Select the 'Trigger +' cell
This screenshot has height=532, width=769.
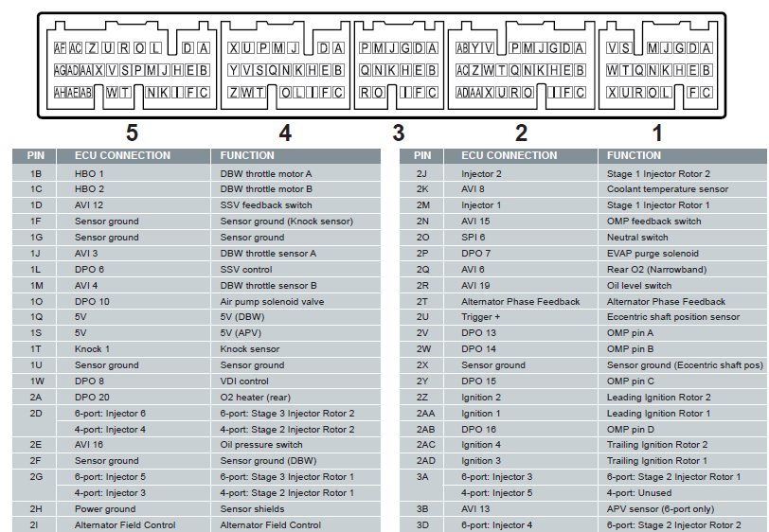pyautogui.click(x=520, y=317)
